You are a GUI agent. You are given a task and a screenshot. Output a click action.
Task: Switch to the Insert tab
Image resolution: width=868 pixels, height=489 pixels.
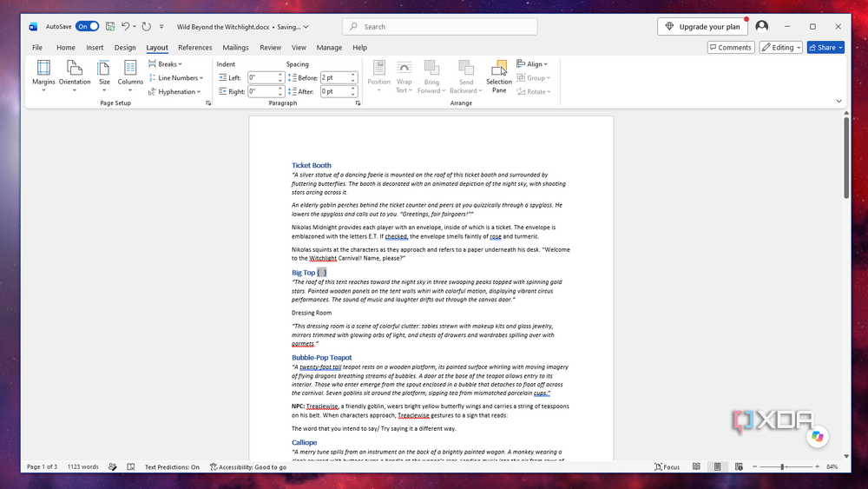pyautogui.click(x=95, y=48)
